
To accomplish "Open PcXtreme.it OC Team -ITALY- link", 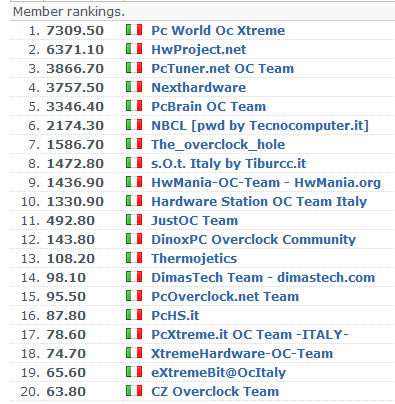I will pyautogui.click(x=250, y=334).
